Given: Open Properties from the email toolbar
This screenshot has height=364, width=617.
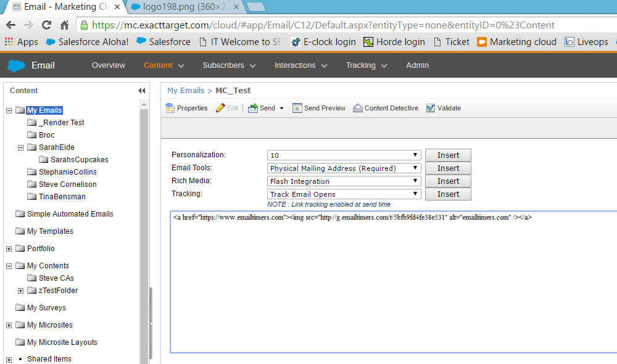Looking at the screenshot, I should pyautogui.click(x=186, y=108).
